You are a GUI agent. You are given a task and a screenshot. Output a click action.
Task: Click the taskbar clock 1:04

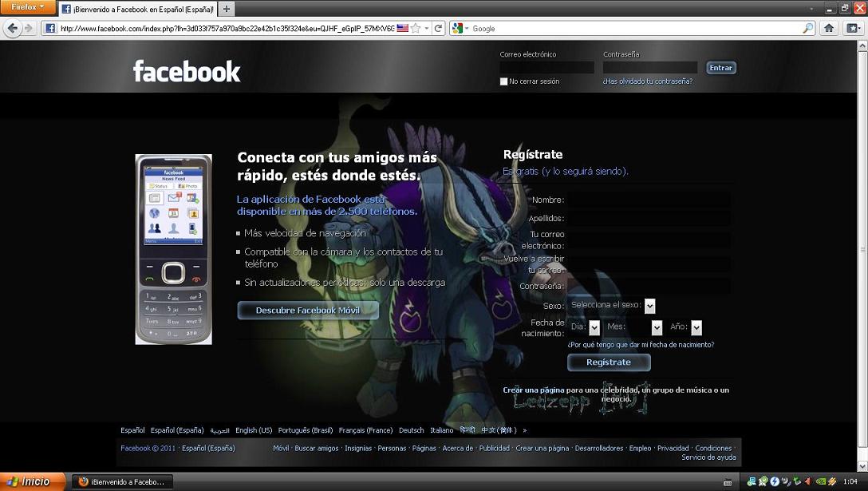850,482
